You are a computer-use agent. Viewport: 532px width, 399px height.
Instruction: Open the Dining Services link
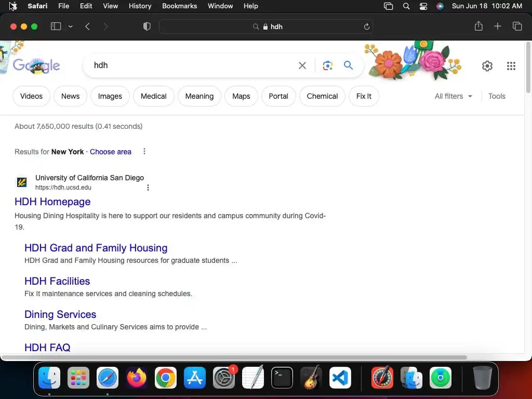[60, 314]
